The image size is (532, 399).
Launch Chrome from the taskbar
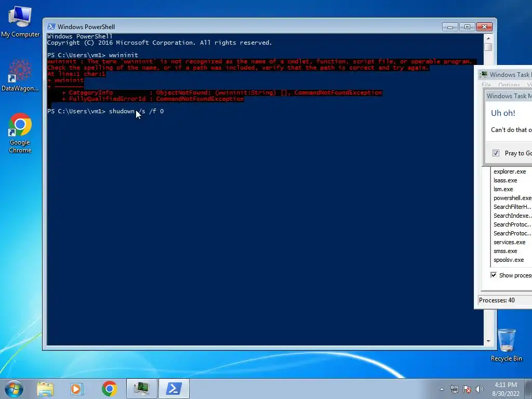pyautogui.click(x=109, y=389)
